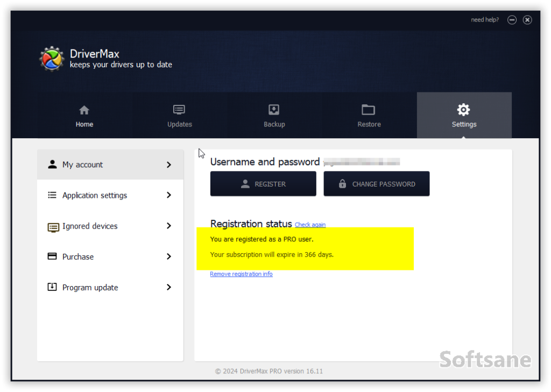Open Application settings section
Image resolution: width=551 pixels, height=392 pixels.
coord(110,195)
